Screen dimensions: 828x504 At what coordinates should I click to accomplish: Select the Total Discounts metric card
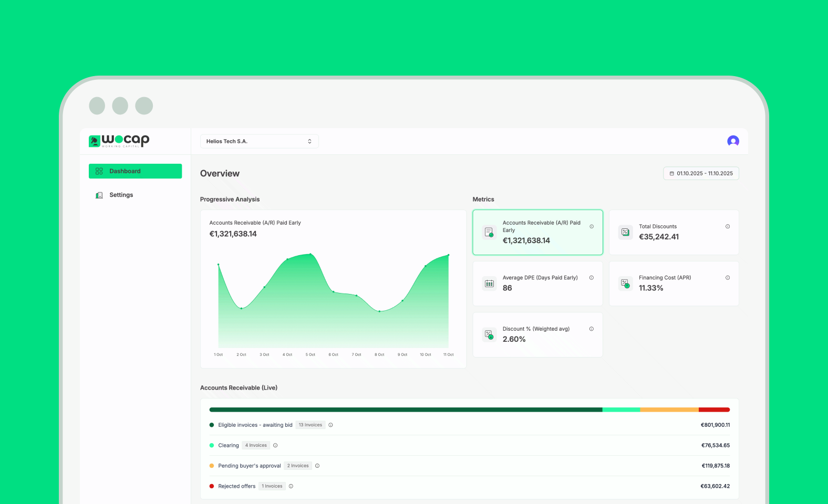tap(674, 232)
